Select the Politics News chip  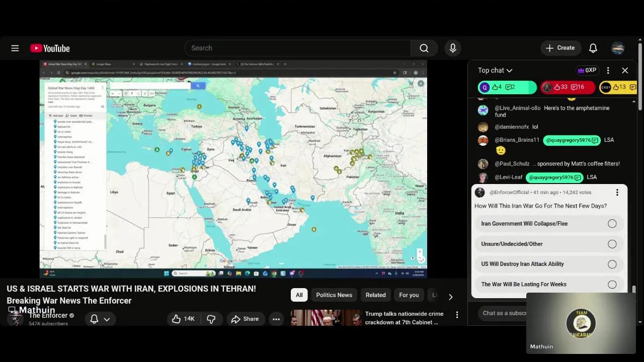[x=334, y=295]
